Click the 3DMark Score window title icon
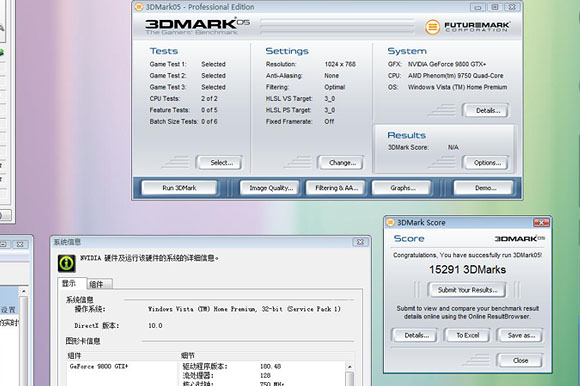Viewport: 580px width, 386px height. pos(390,222)
